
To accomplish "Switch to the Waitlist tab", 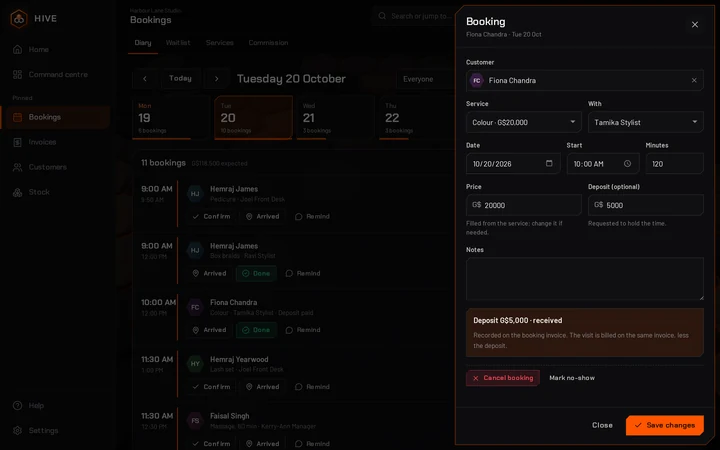I will pos(178,43).
